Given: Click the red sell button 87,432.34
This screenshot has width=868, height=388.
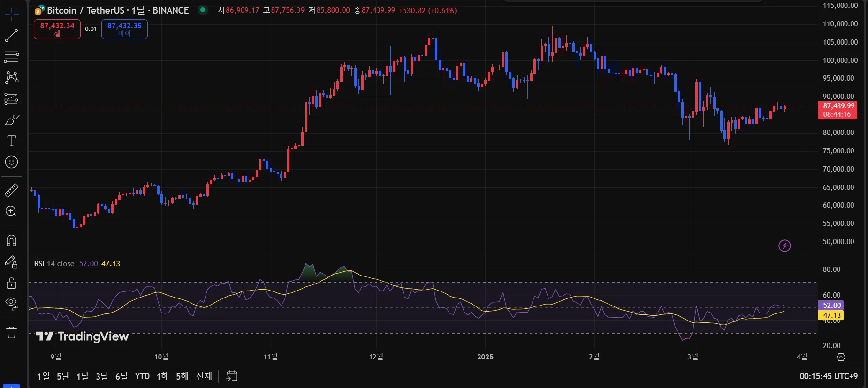Looking at the screenshot, I should (57, 29).
